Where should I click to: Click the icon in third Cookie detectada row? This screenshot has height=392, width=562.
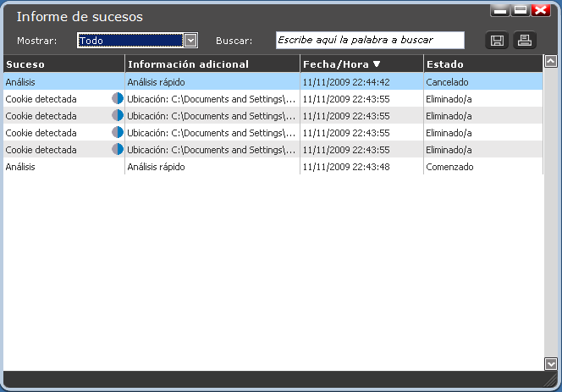pyautogui.click(x=118, y=133)
